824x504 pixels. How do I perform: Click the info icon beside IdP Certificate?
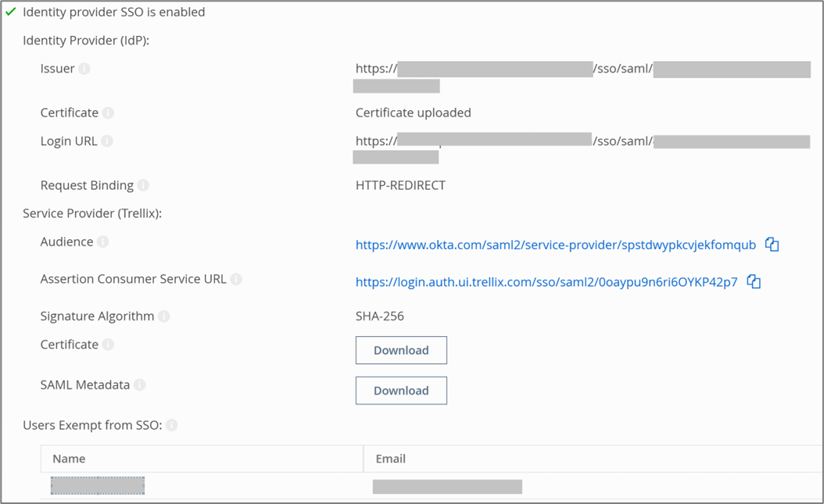click(108, 113)
